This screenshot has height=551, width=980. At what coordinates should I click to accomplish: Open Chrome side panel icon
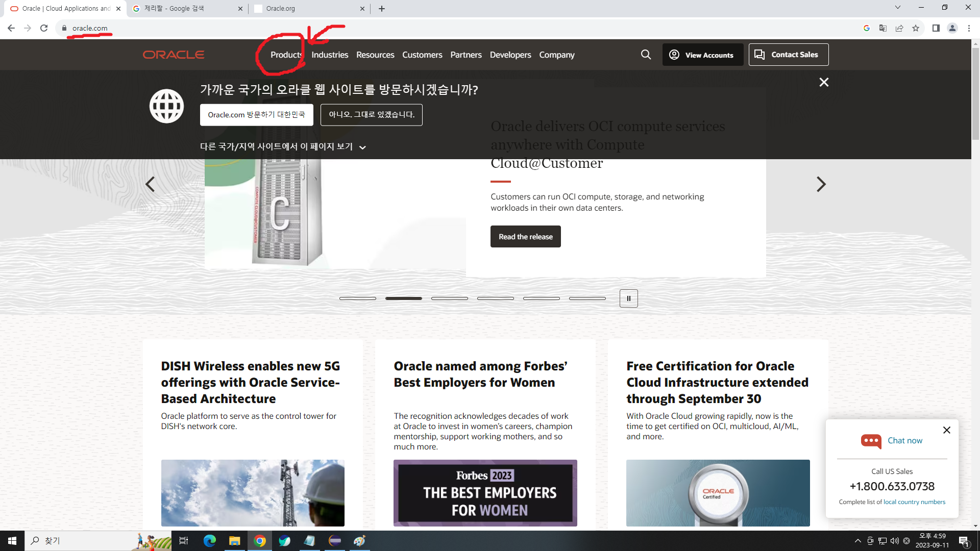click(x=936, y=28)
